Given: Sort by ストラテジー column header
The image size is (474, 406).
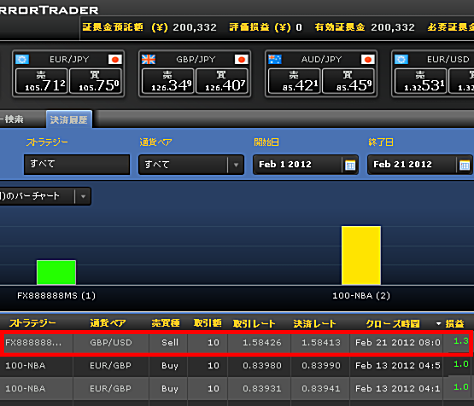Looking at the screenshot, I should tap(33, 323).
